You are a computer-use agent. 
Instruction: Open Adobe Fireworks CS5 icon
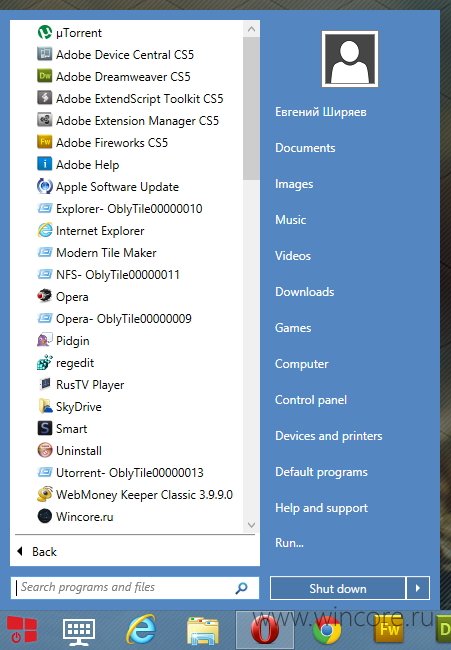click(44, 142)
